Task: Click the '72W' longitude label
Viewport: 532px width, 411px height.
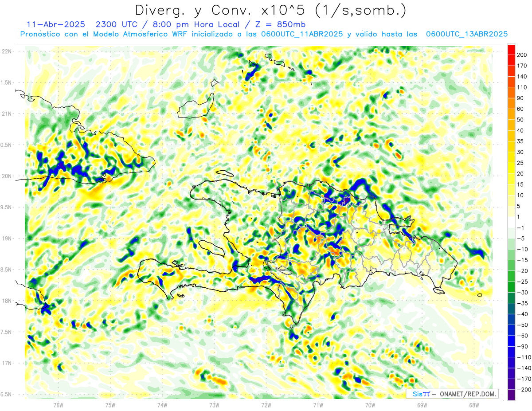Action: coord(266,405)
